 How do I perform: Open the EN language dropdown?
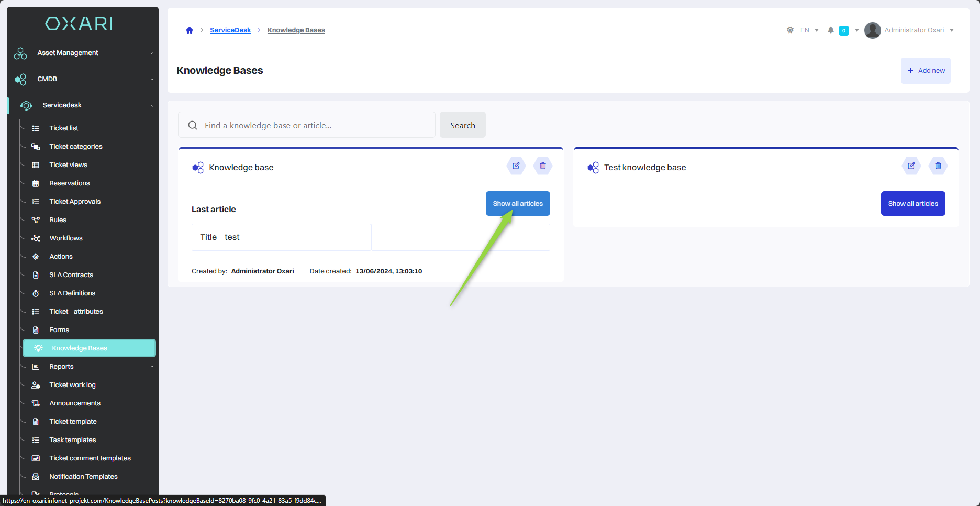[809, 30]
